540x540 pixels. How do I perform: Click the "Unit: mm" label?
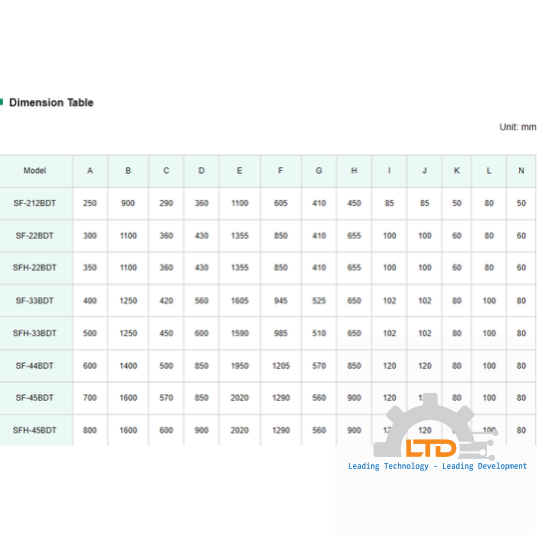(x=518, y=127)
